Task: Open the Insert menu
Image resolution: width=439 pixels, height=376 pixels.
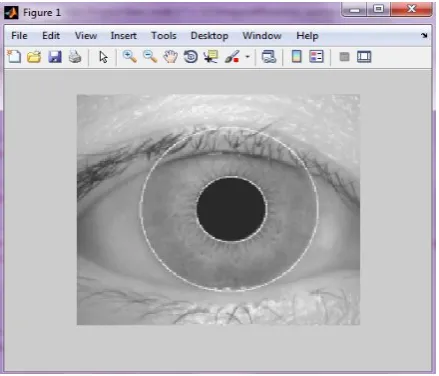Action: 124,36
